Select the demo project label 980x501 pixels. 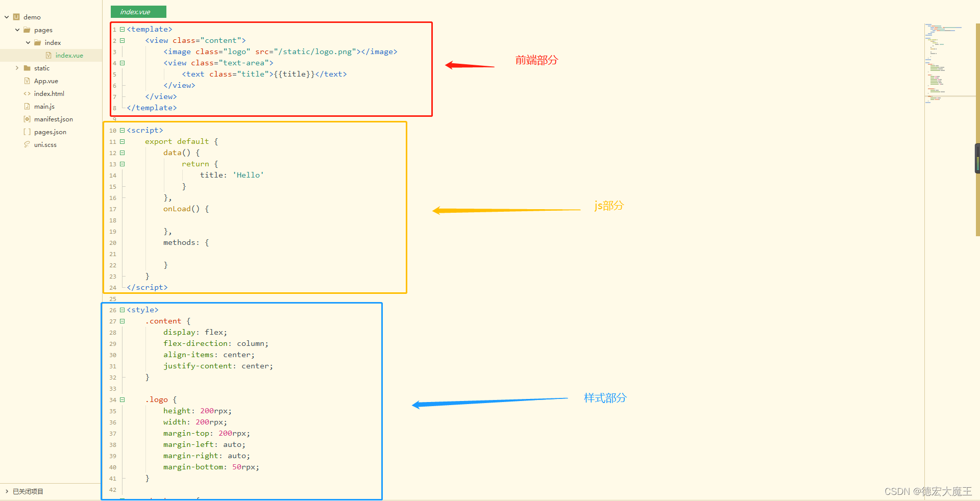coord(32,17)
